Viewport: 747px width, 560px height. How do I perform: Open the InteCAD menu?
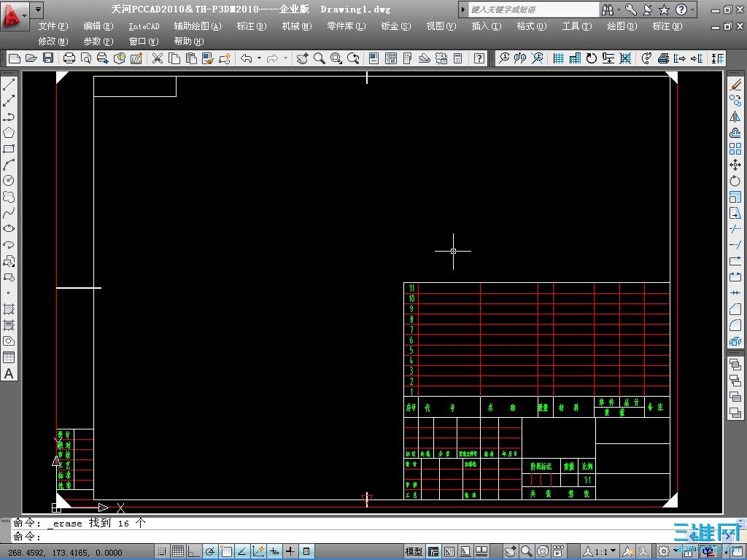144,27
